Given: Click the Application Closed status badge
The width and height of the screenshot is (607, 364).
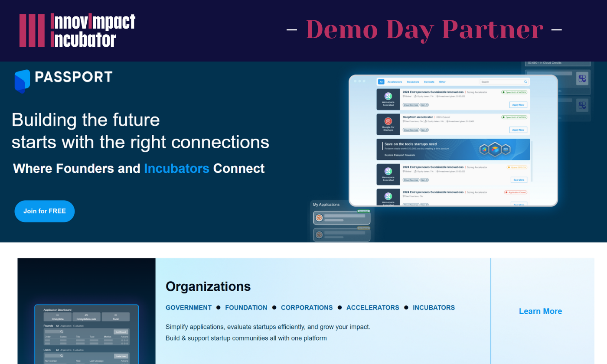Looking at the screenshot, I should [x=516, y=192].
